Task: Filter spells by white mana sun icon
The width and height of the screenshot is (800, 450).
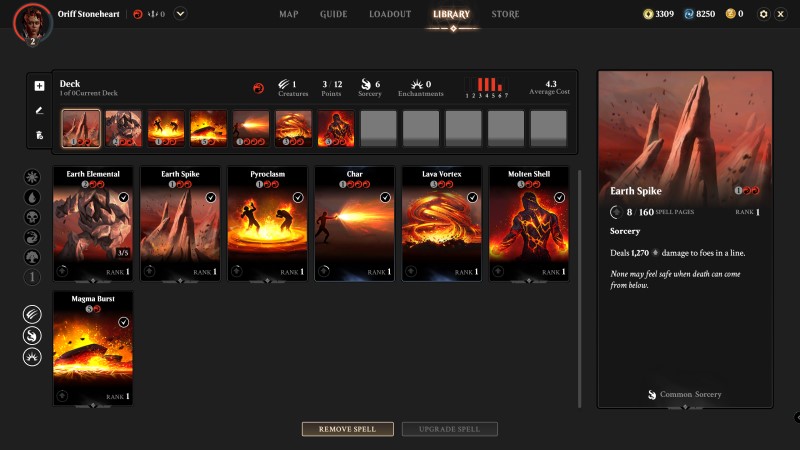Action: click(32, 177)
